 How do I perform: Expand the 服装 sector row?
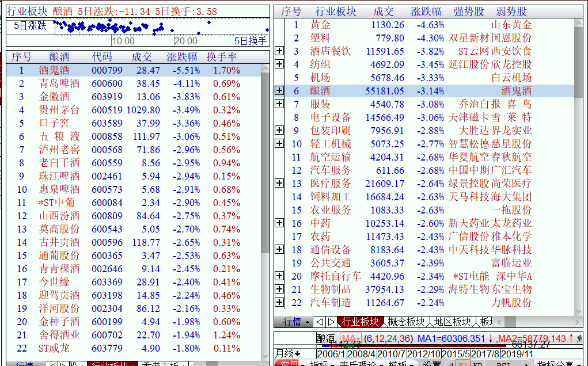click(279, 104)
